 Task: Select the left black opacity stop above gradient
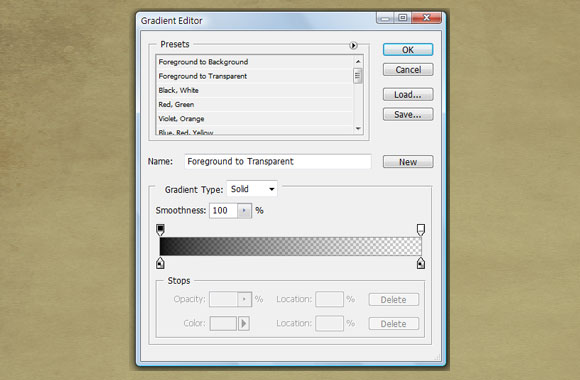click(160, 229)
